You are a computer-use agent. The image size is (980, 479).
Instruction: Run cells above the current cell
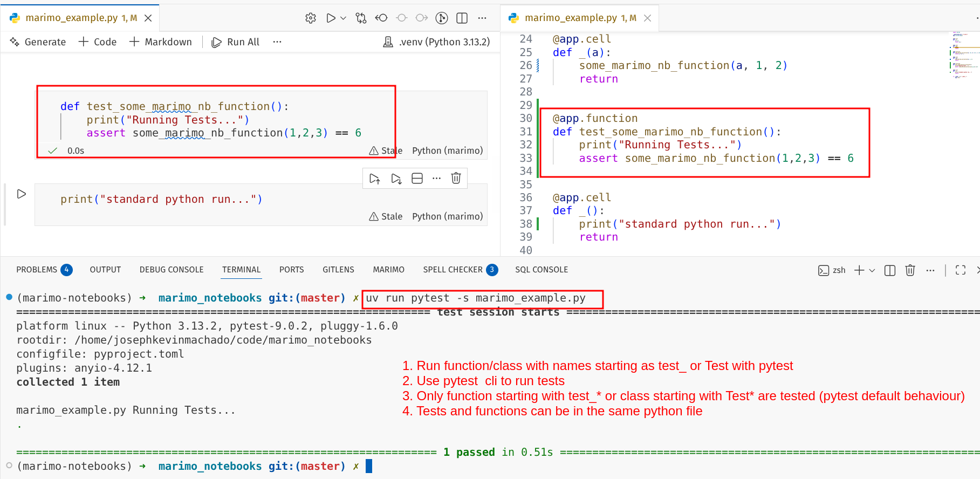(x=375, y=179)
